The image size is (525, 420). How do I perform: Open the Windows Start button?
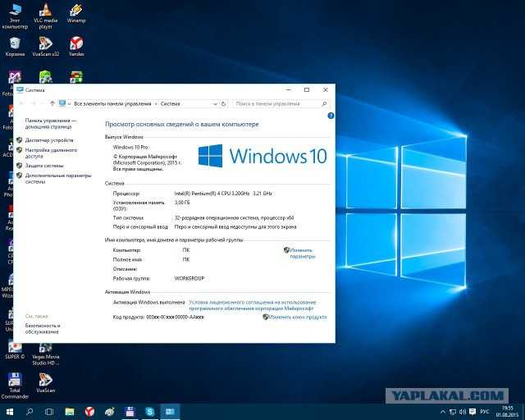9,412
